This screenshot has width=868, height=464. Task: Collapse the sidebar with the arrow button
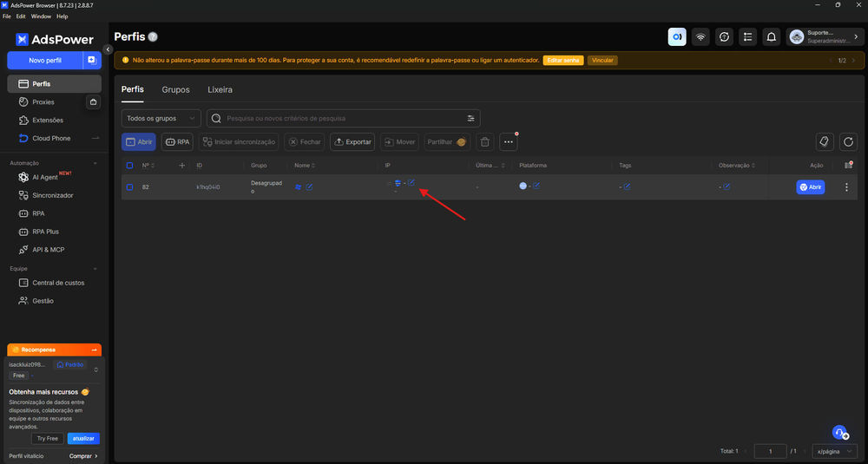click(108, 49)
